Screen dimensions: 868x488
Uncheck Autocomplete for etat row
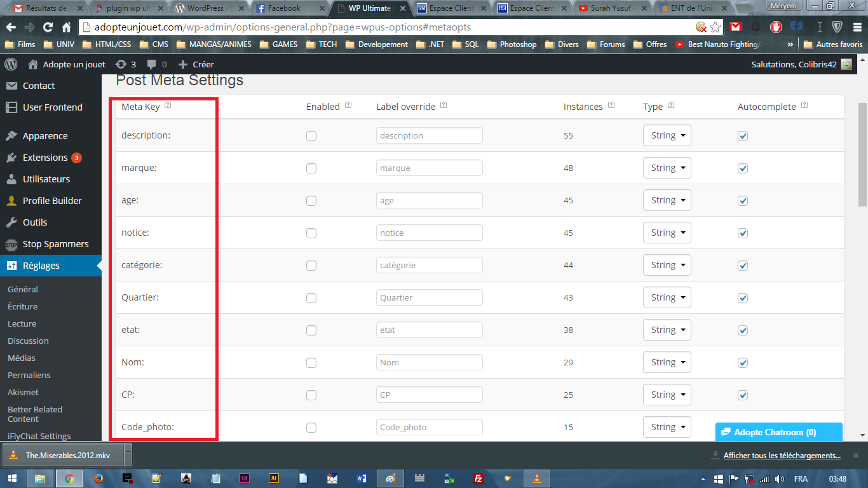[x=743, y=330]
